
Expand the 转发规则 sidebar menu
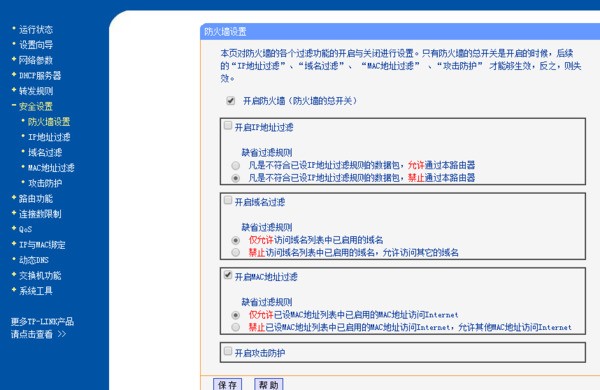(36, 91)
